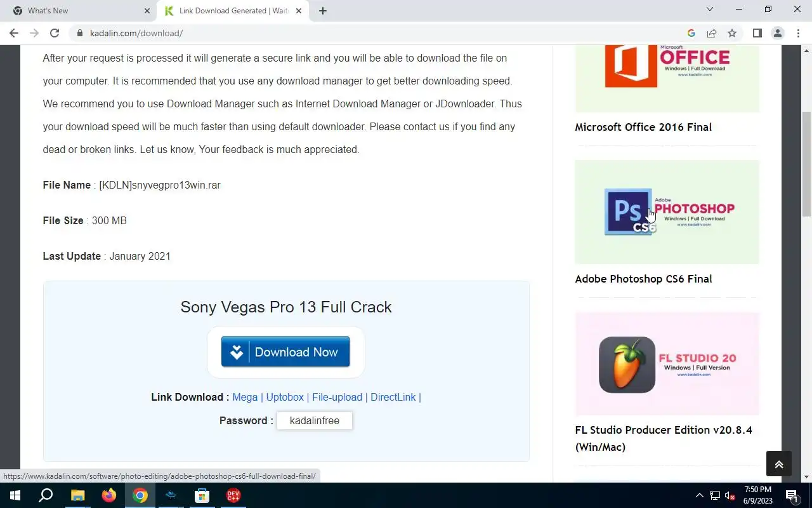This screenshot has height=508, width=812.
Task: Open the Microsoft Office 2016 Final title
Action: click(x=643, y=127)
